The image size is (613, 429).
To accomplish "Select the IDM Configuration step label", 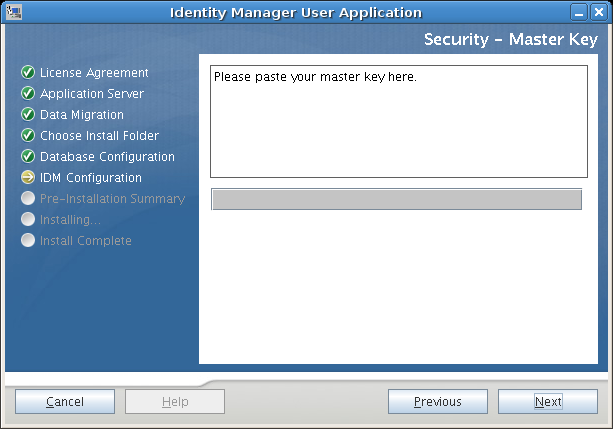I will click(91, 178).
